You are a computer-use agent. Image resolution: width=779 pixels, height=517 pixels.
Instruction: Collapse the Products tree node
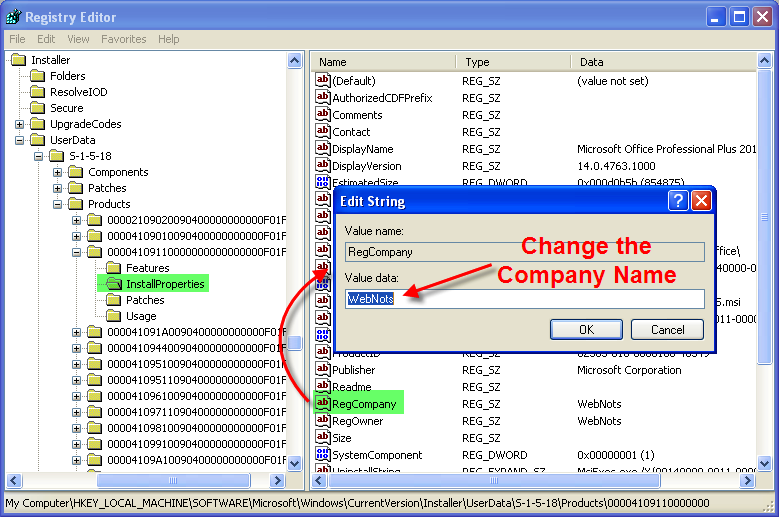58,204
